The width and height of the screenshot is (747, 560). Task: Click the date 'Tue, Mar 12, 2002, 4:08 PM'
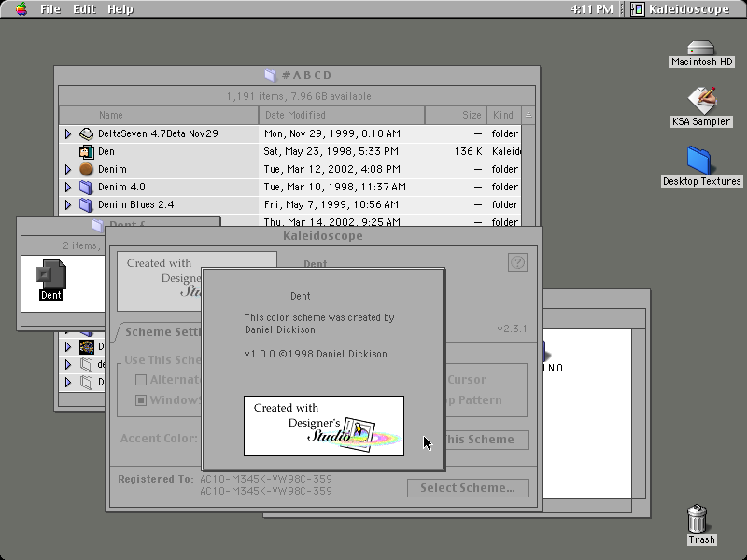332,169
